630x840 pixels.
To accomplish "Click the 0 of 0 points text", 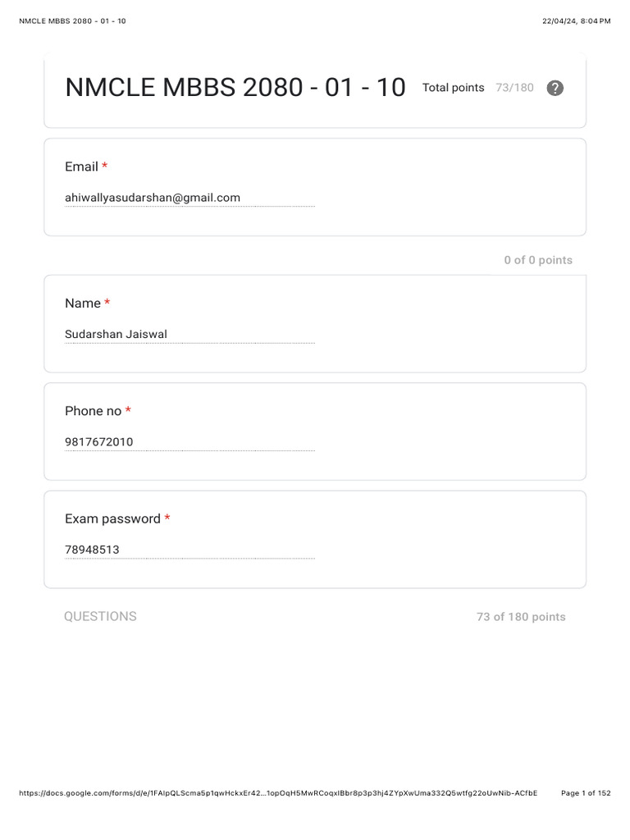I will [538, 260].
